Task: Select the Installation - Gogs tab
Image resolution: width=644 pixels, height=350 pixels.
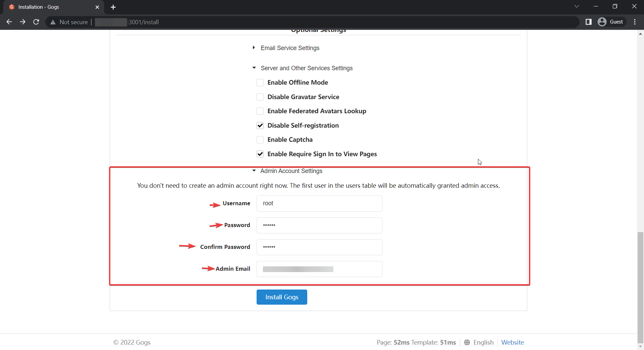Action: click(x=54, y=7)
